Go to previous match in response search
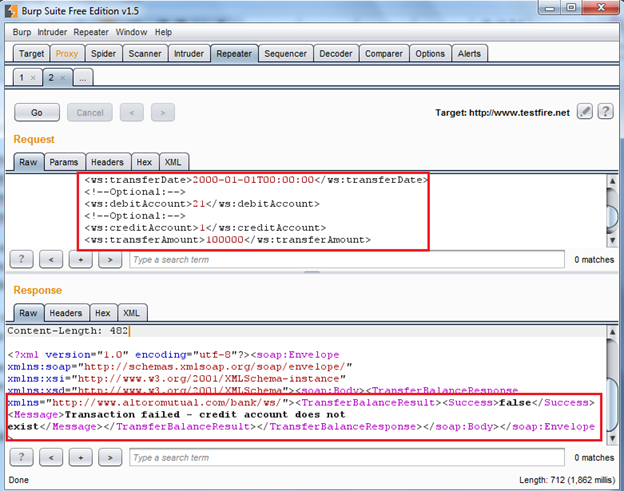This screenshot has height=491, width=624. click(55, 457)
